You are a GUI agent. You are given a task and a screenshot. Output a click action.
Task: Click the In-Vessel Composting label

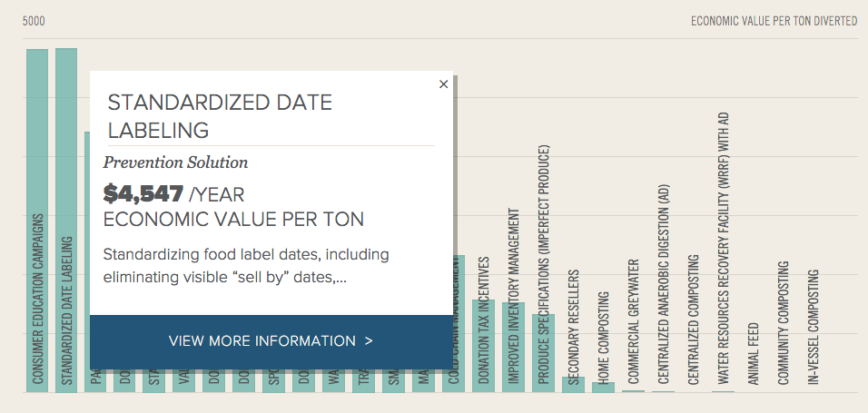coord(813,327)
